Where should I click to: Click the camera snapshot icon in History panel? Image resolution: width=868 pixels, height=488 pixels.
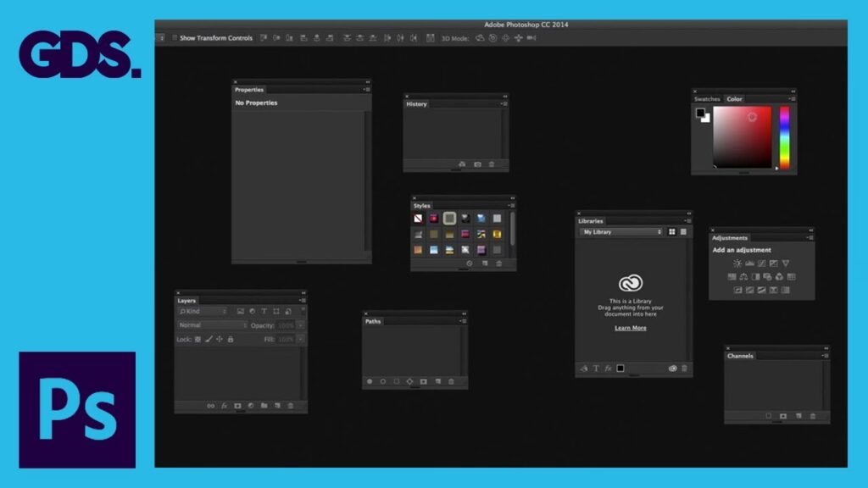[x=477, y=164]
